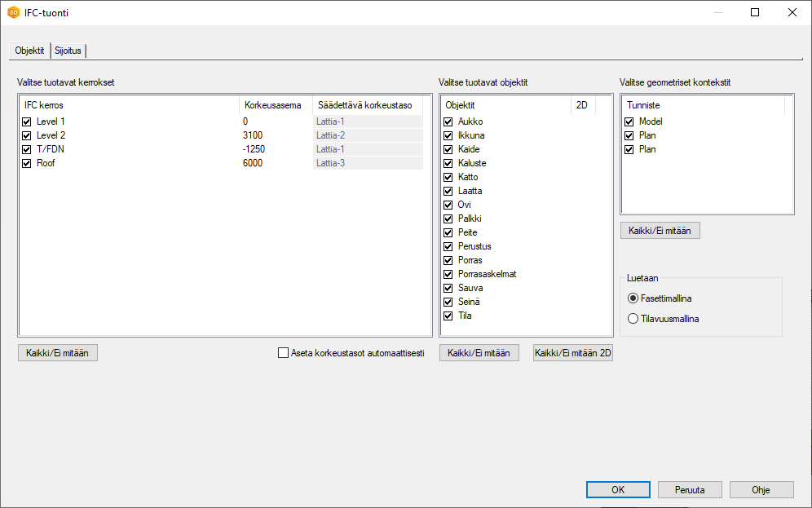Uncheck the Model context checkbox
The image size is (812, 508).
point(629,121)
